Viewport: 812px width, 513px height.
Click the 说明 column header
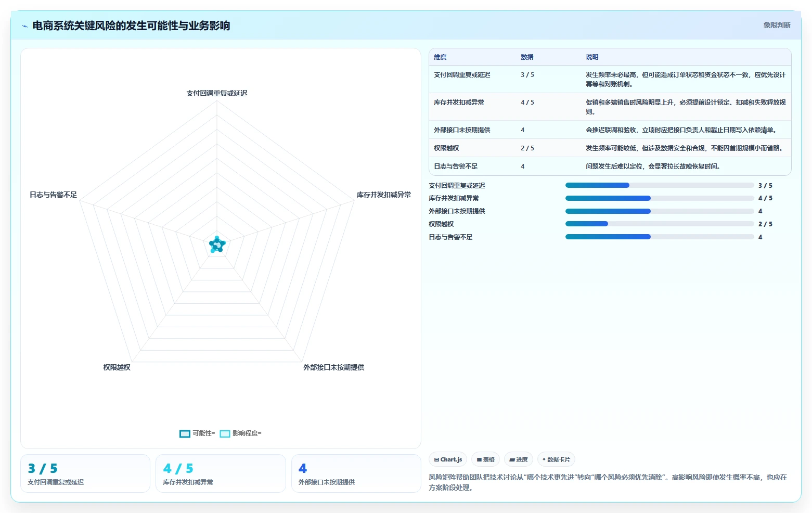pos(592,57)
